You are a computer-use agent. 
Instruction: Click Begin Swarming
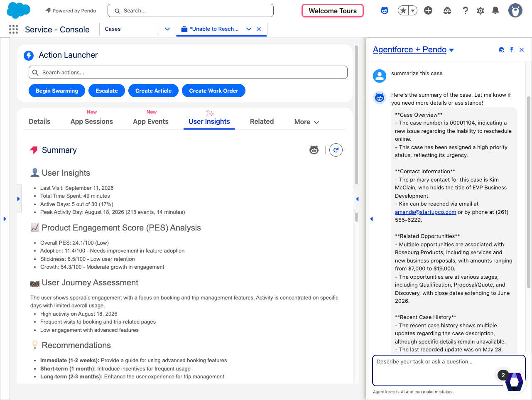57,91
